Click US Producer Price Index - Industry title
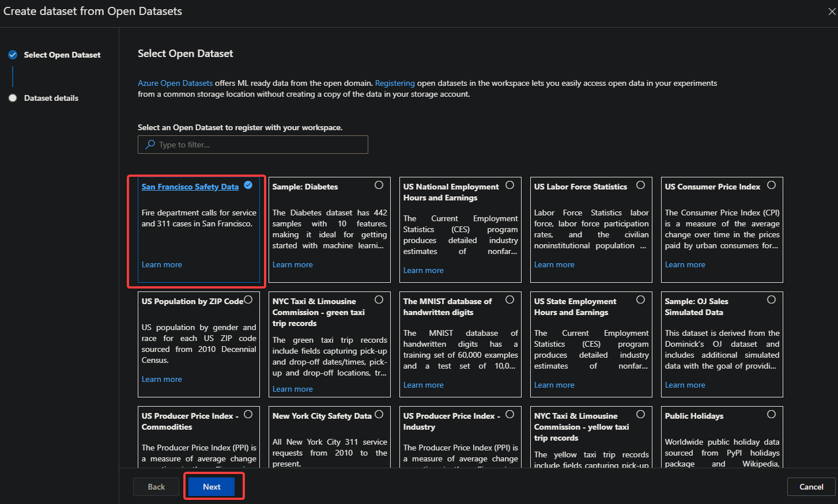The height and width of the screenshot is (504, 838). pyautogui.click(x=452, y=421)
